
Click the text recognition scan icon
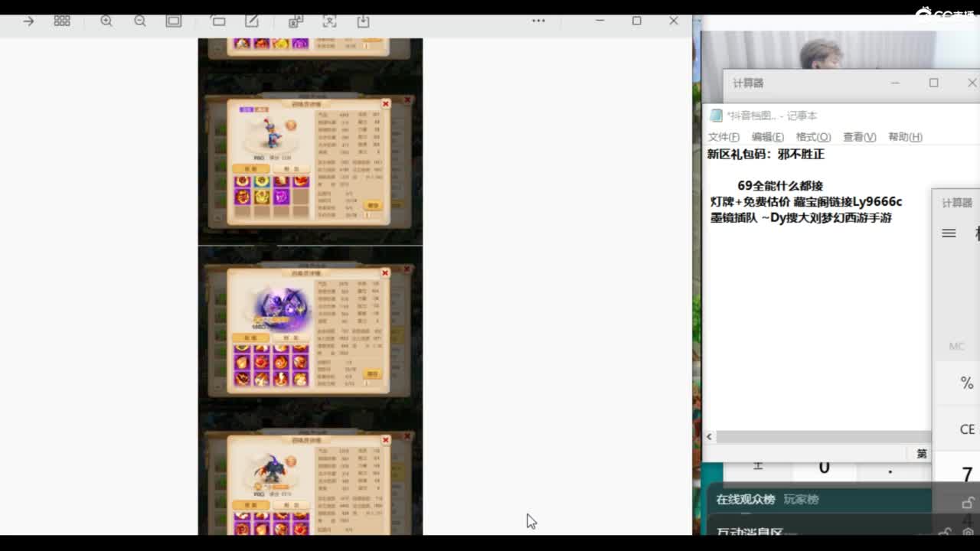point(329,21)
